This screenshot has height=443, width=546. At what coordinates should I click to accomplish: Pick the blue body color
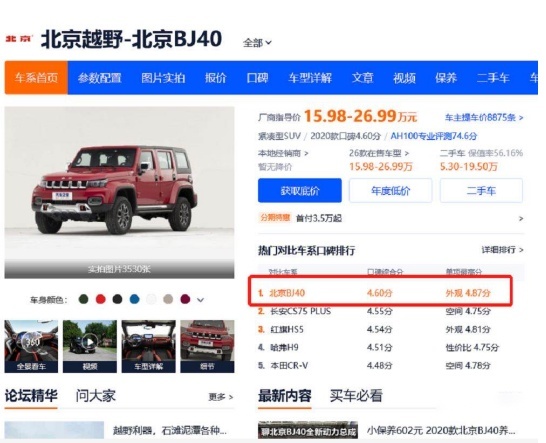click(x=134, y=299)
